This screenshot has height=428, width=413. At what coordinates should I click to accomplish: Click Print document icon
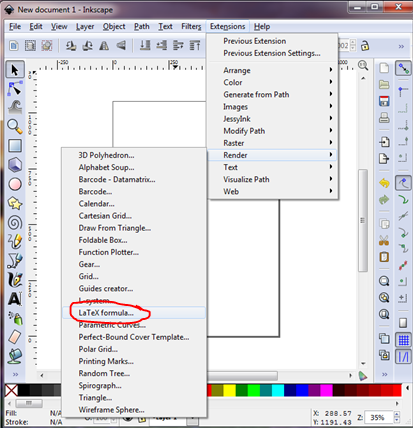pos(384,118)
